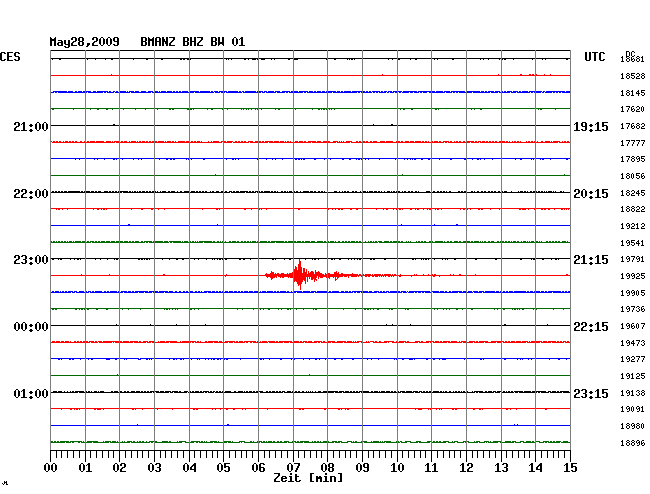Click the DC value 17777
Image resolution: width=650 pixels, height=494 pixels.
pyautogui.click(x=633, y=143)
